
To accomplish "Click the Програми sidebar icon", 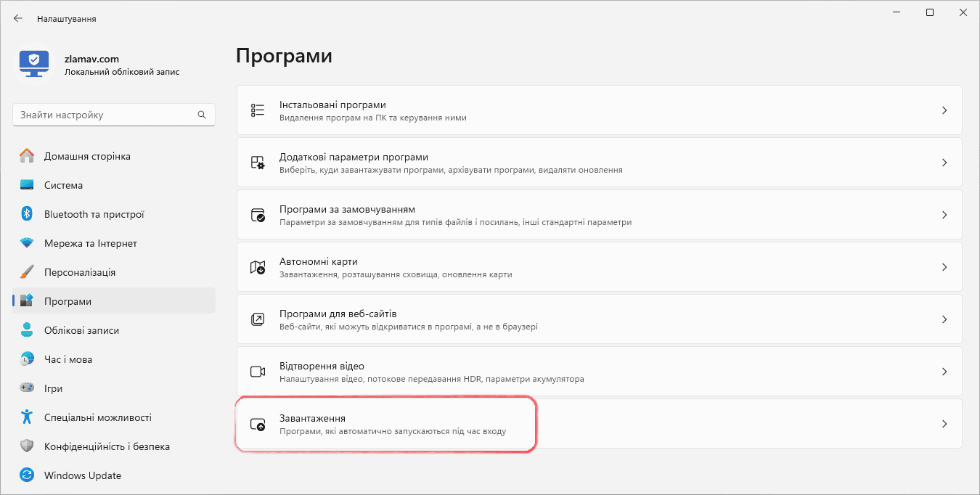I will (27, 301).
